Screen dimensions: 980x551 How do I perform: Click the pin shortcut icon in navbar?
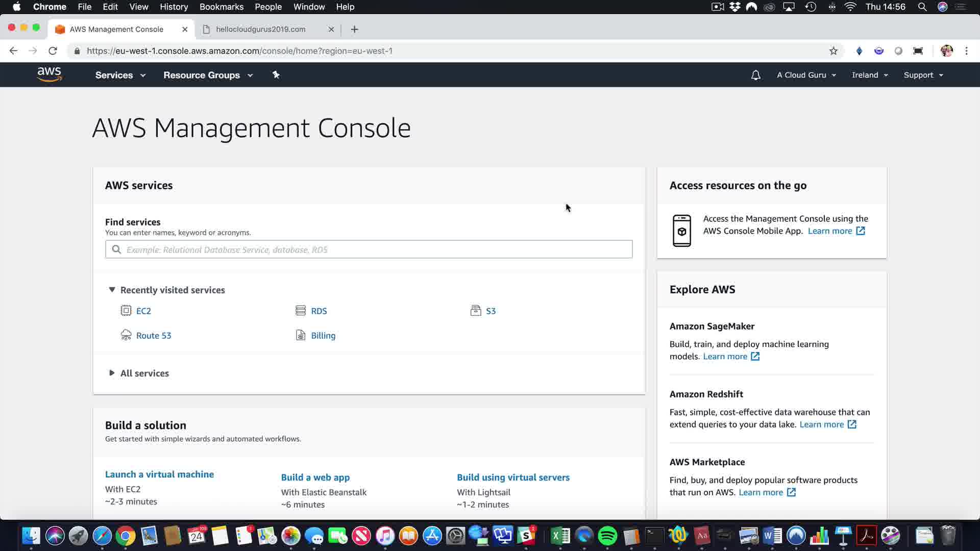tap(276, 75)
